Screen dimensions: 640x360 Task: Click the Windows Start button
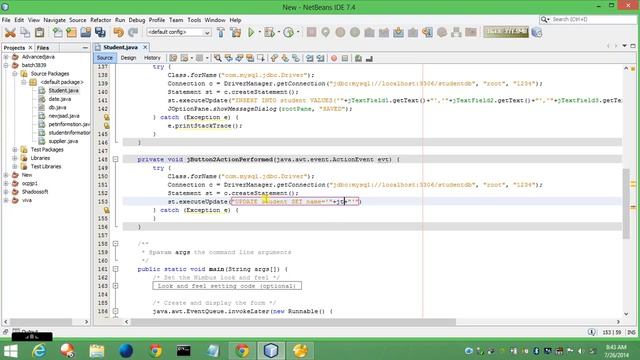10,351
